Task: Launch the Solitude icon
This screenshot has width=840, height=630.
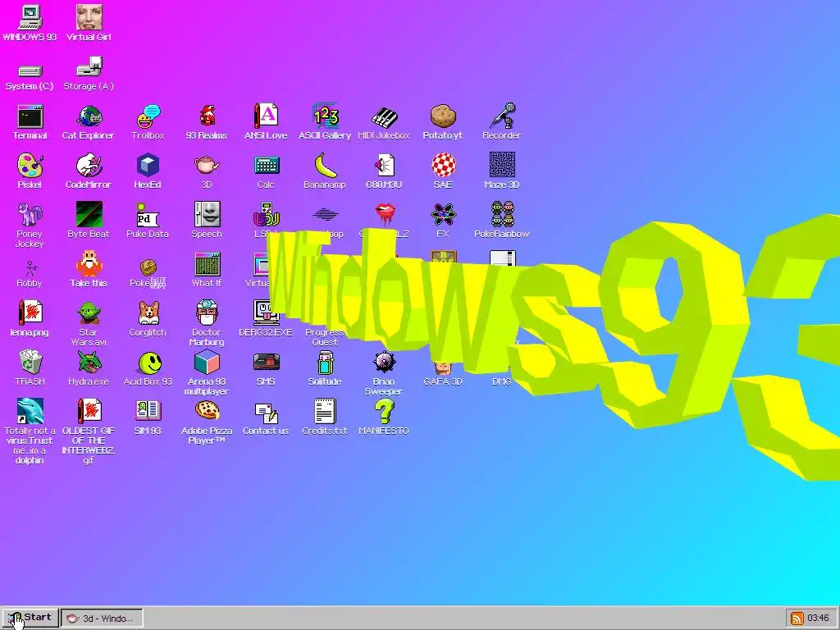Action: pyautogui.click(x=325, y=362)
